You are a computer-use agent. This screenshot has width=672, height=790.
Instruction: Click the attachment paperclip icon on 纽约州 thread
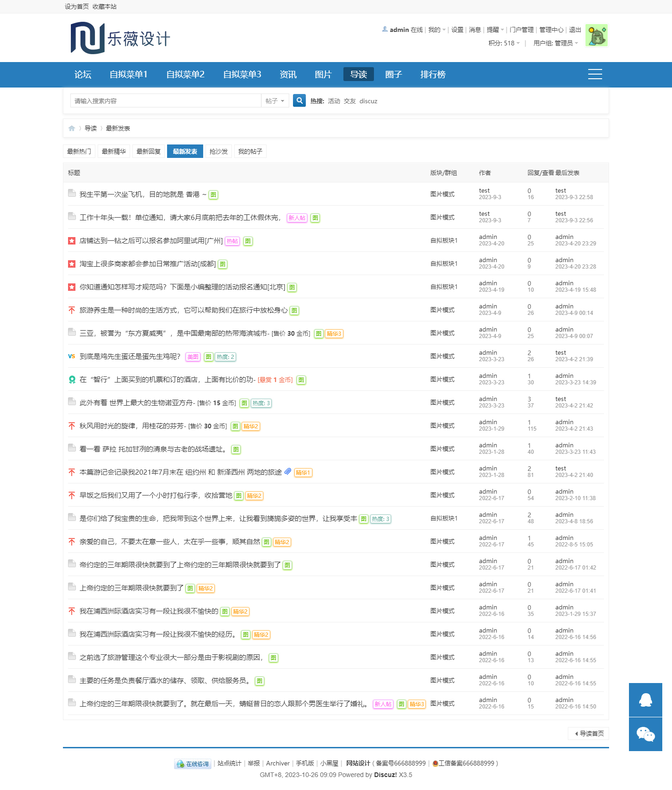pos(288,471)
